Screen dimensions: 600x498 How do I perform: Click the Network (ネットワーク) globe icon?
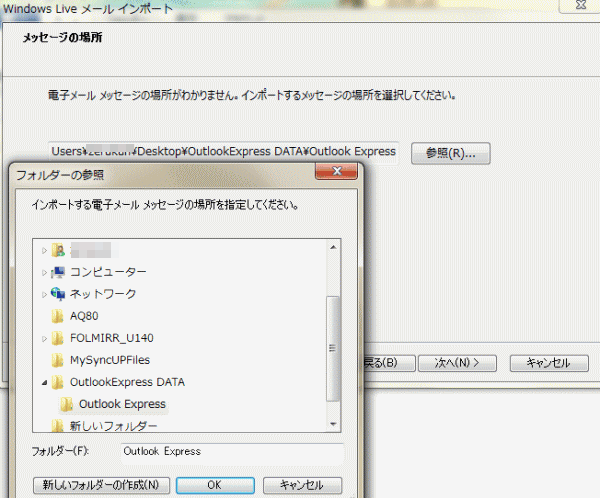click(58, 294)
